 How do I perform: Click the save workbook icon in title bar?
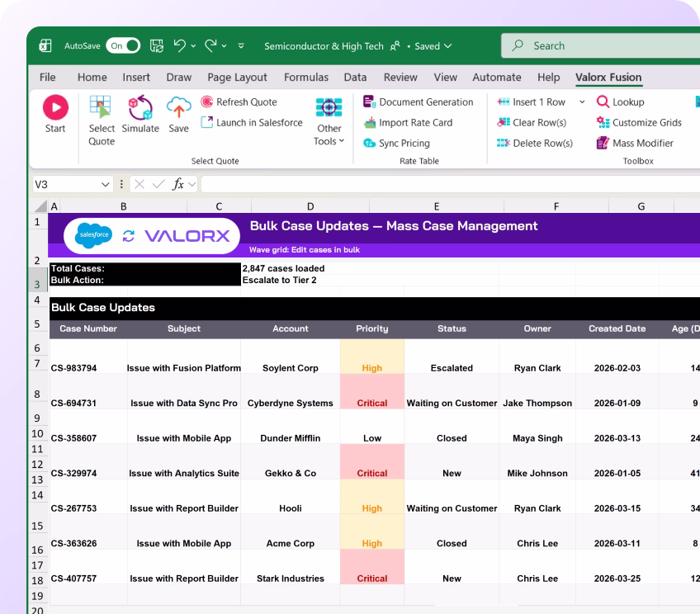click(156, 46)
